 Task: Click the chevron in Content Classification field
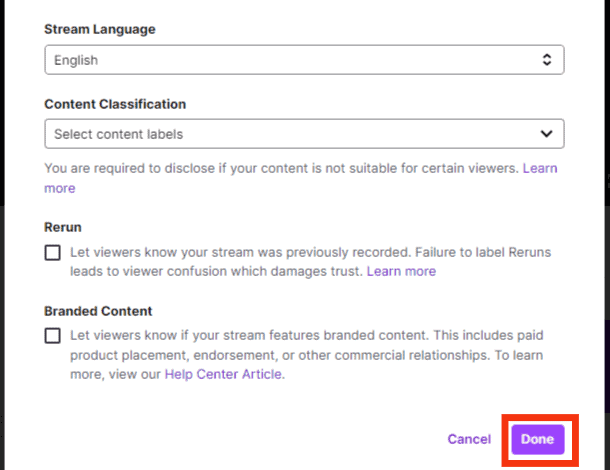click(546, 134)
